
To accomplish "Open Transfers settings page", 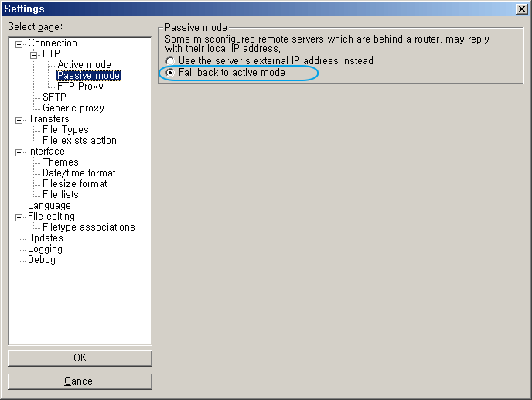I will [49, 119].
